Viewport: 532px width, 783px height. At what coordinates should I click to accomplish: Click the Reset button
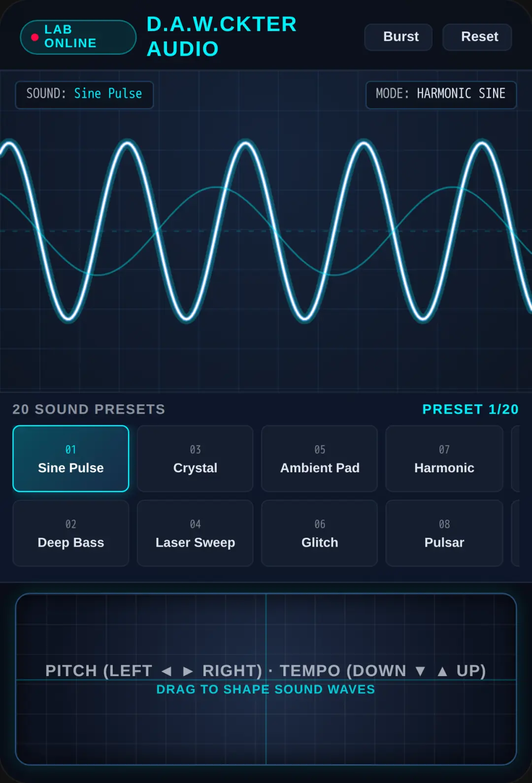tap(477, 37)
